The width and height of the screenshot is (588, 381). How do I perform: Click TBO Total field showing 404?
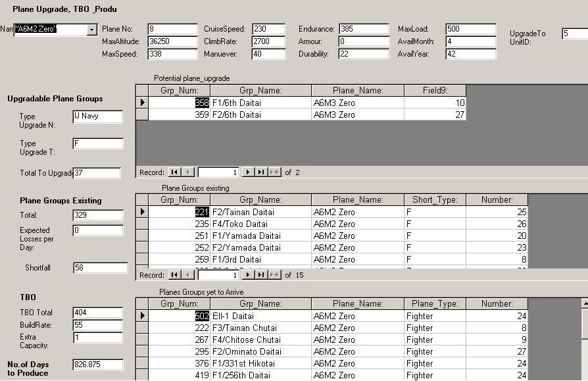pyautogui.click(x=97, y=313)
